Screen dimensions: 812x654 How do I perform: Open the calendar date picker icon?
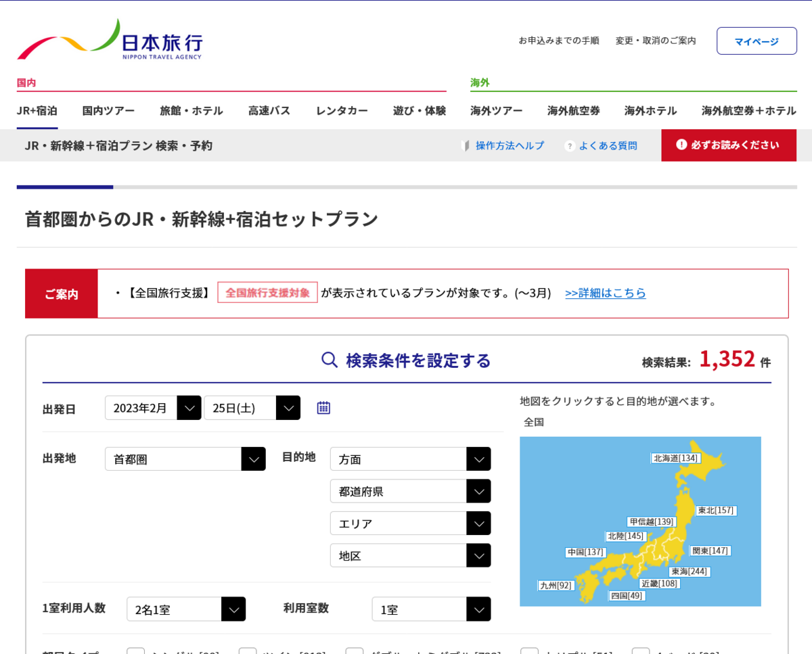click(323, 408)
